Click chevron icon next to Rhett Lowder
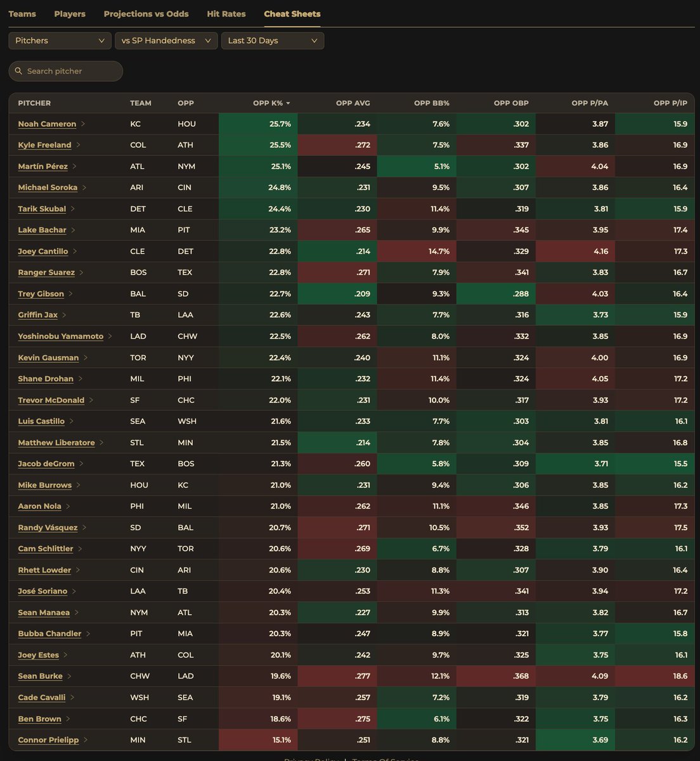Image resolution: width=700 pixels, height=761 pixels. click(x=78, y=570)
